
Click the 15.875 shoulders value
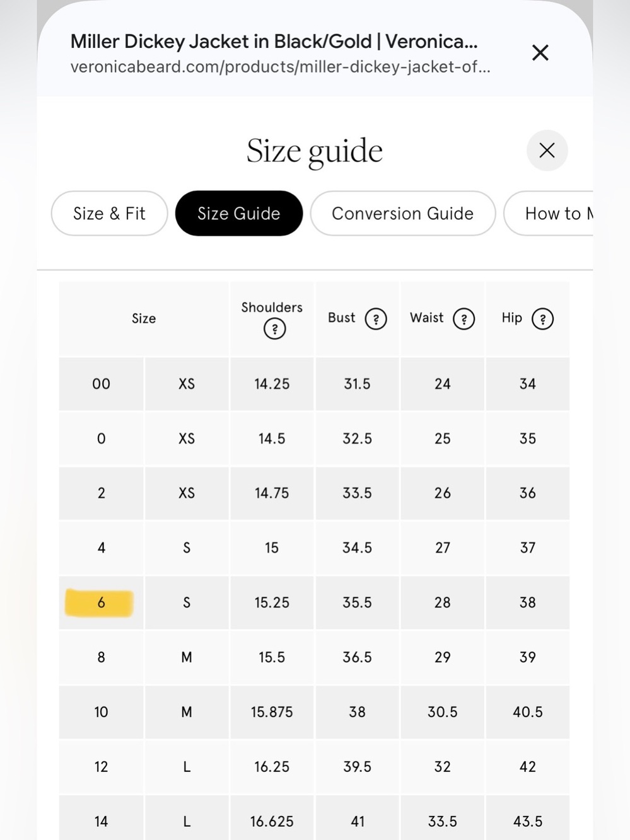[272, 712]
